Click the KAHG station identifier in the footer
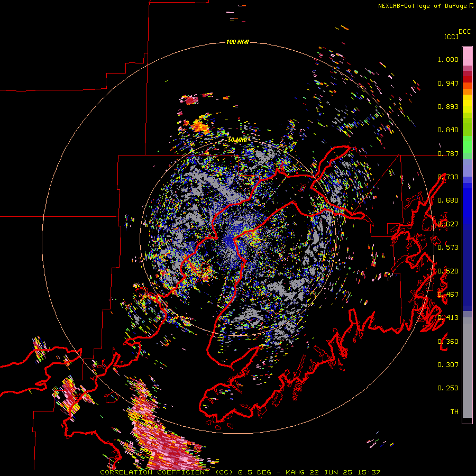The width and height of the screenshot is (476, 476). [x=295, y=472]
